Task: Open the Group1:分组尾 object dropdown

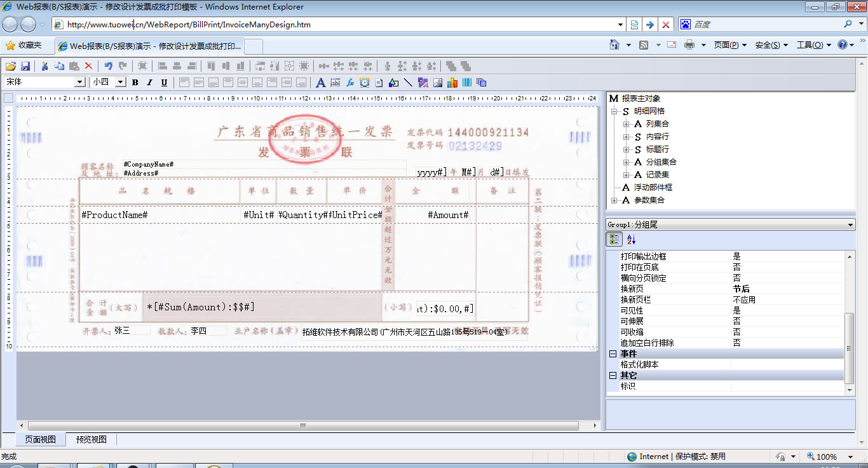Action: click(x=850, y=225)
